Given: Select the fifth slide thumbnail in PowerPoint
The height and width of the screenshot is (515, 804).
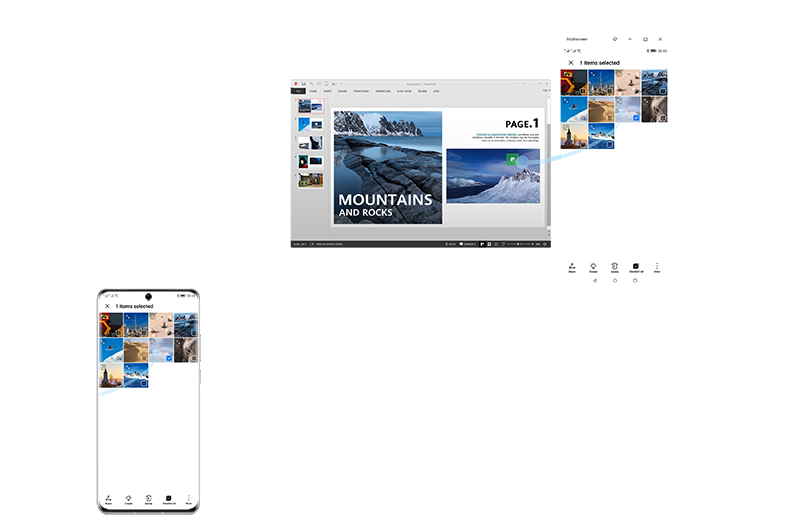Looking at the screenshot, I should click(310, 180).
